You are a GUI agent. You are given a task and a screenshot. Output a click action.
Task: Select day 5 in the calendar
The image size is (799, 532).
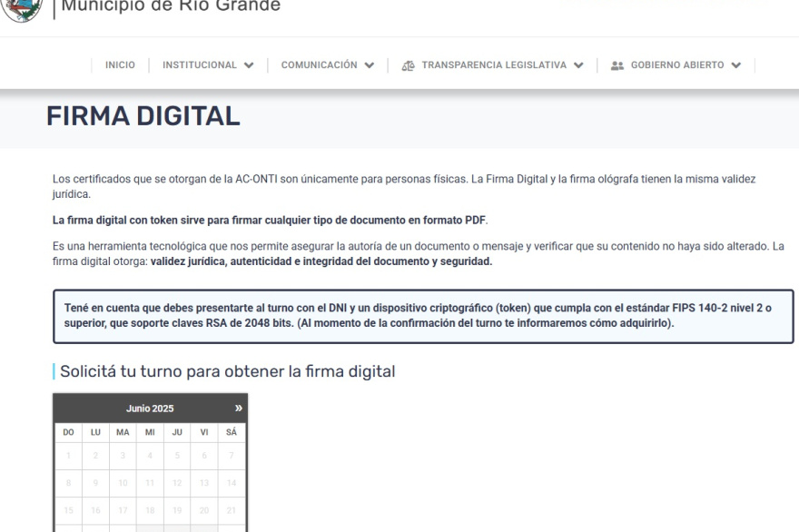[177, 456]
